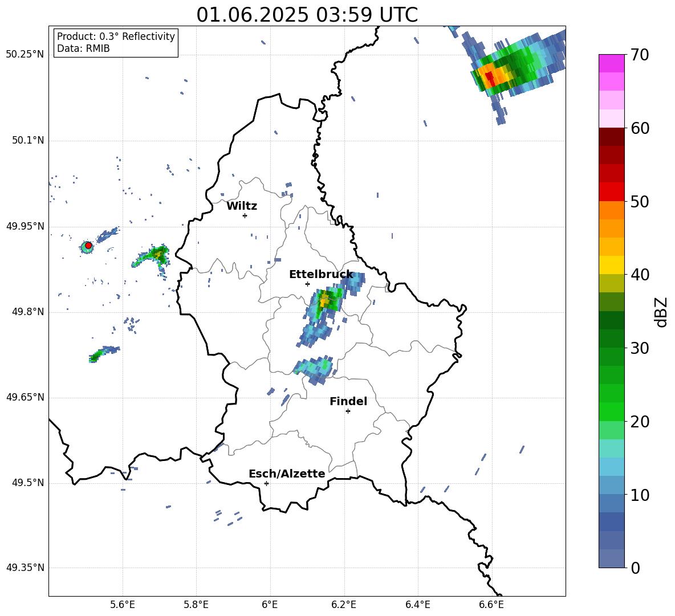The image size is (675, 616).
Task: Click the bright magenta colorbar swatch below 70
Action: (611, 64)
